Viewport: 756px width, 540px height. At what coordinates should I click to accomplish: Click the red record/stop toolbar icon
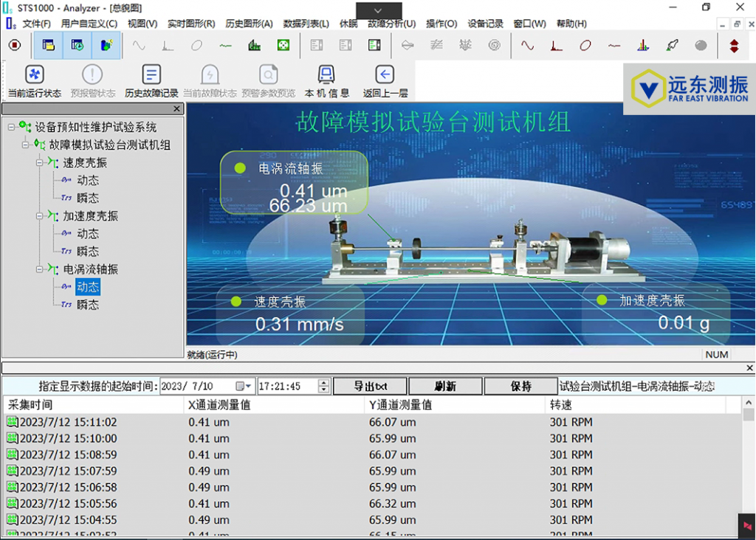tap(15, 46)
